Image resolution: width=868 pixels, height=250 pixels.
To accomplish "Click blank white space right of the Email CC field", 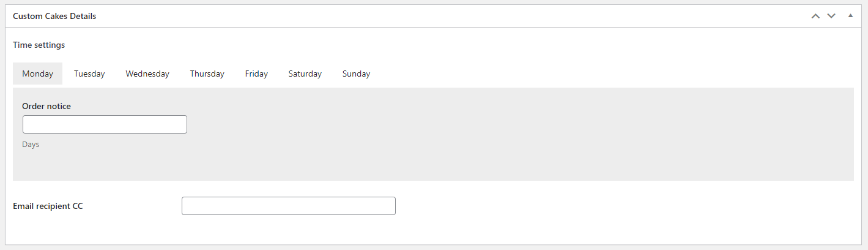I will tap(612, 206).
